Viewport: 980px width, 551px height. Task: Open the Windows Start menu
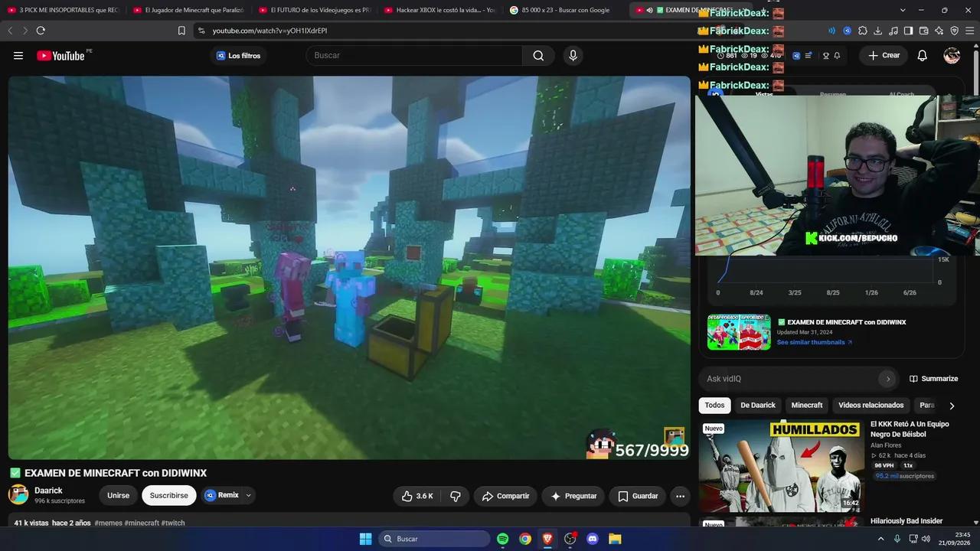[365, 539]
